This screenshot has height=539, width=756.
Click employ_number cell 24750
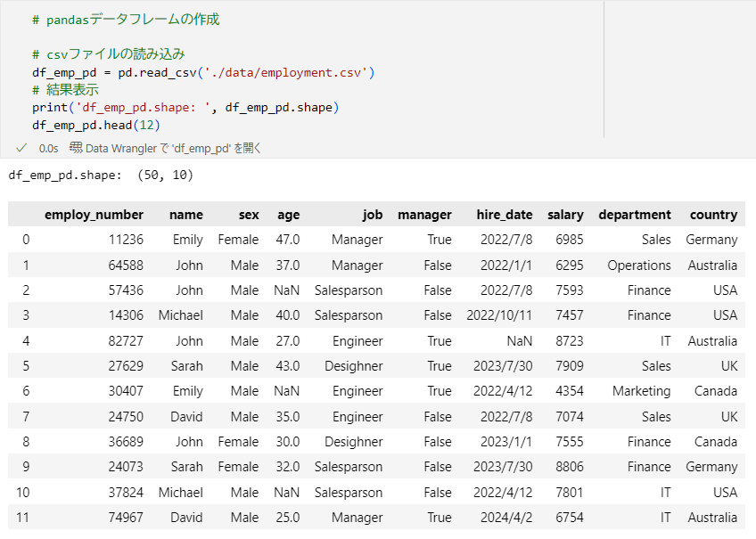tap(126, 417)
